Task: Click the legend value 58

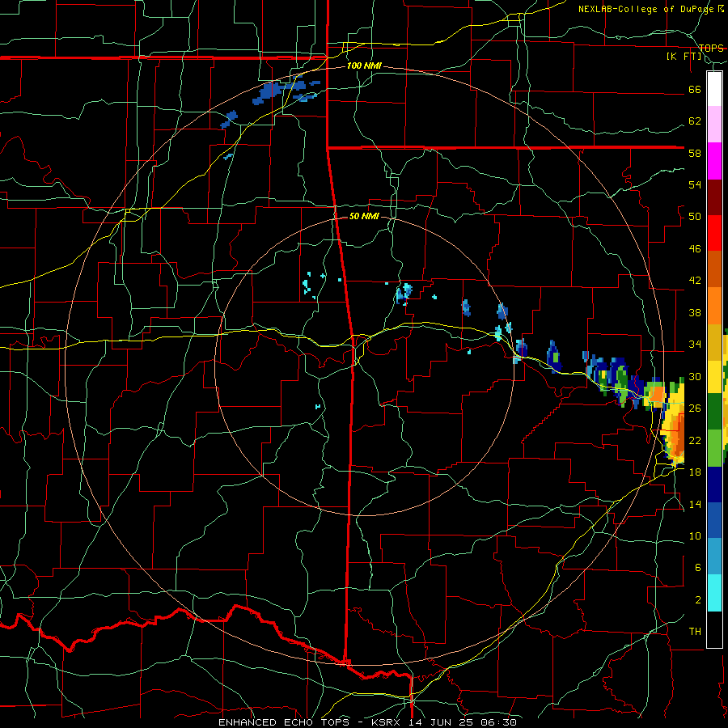Action: click(x=695, y=153)
